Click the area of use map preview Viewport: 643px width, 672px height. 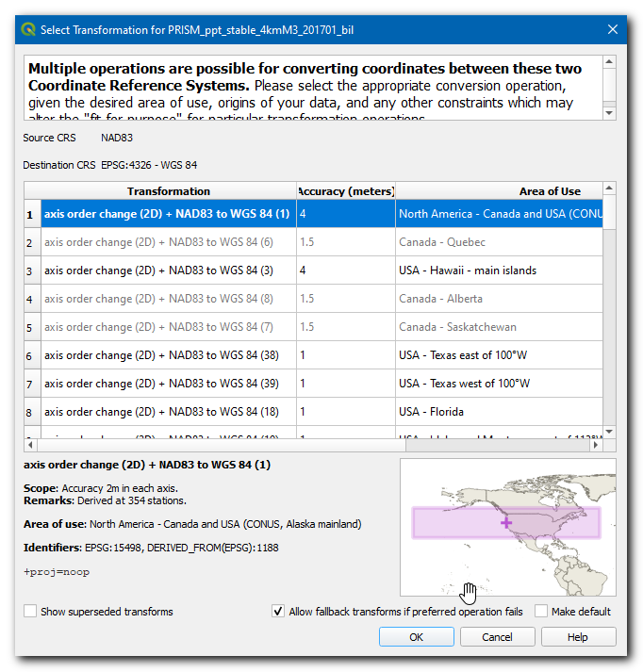coord(507,527)
